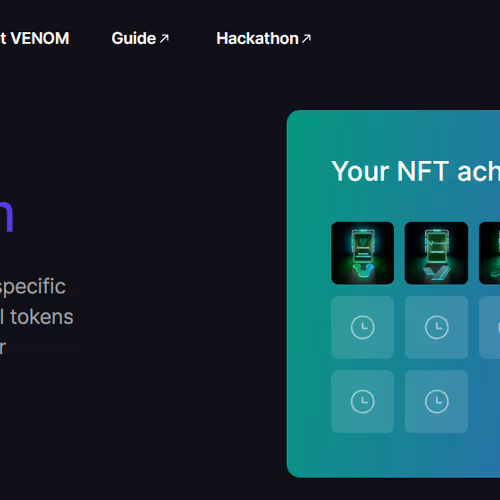This screenshot has width=500, height=500.
Task: Open the Hackathon navigation link
Action: coord(264,38)
